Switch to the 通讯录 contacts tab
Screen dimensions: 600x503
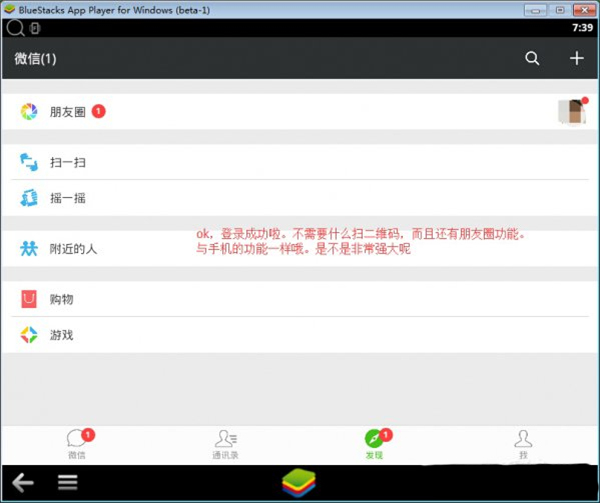[225, 444]
